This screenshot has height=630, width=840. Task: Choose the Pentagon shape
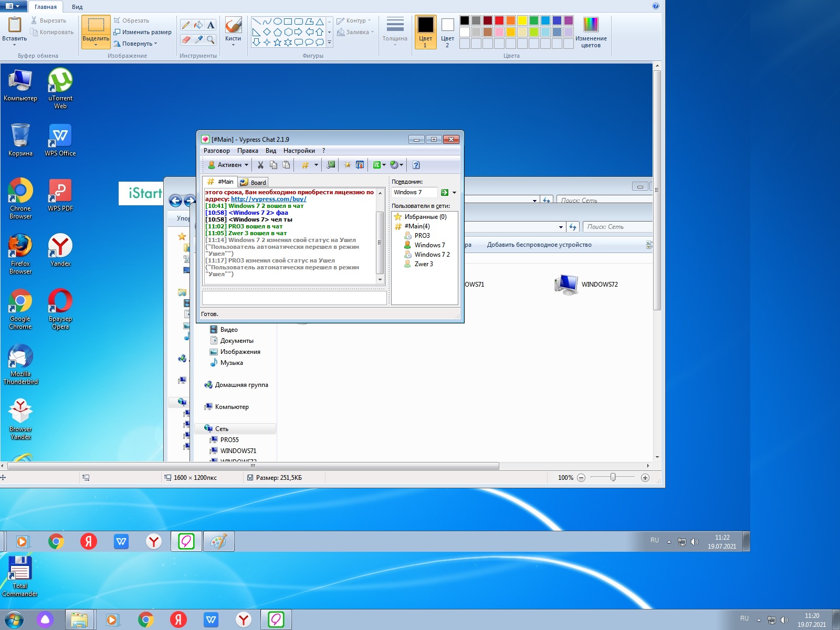278,32
